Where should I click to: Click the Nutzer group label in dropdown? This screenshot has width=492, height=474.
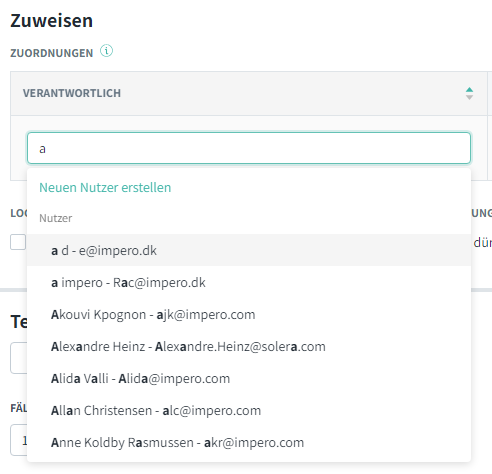pos(56,218)
